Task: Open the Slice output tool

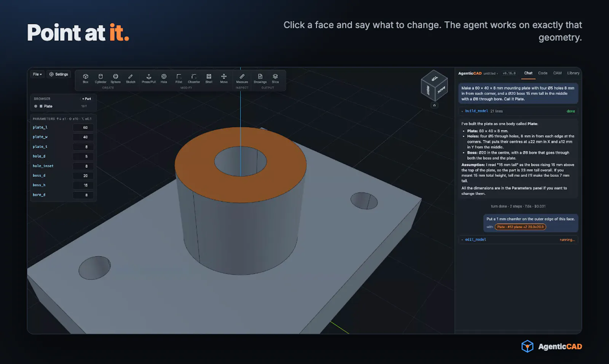Action: point(275,78)
